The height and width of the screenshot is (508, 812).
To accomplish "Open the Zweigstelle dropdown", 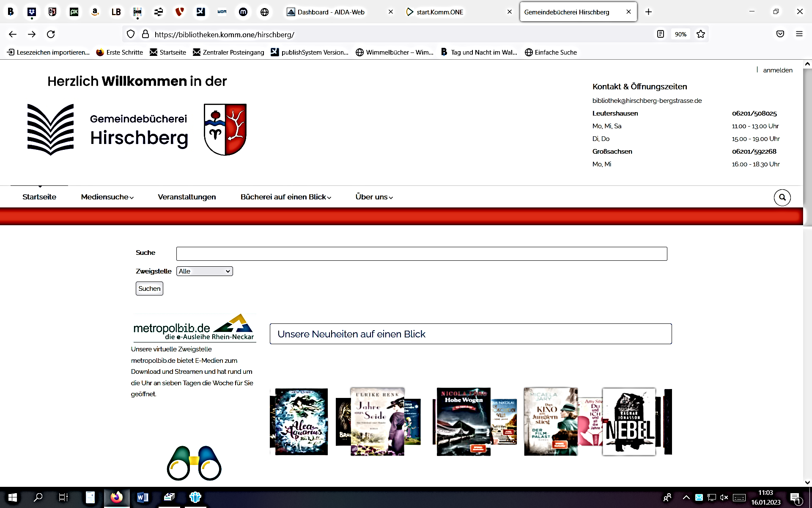I will click(205, 271).
